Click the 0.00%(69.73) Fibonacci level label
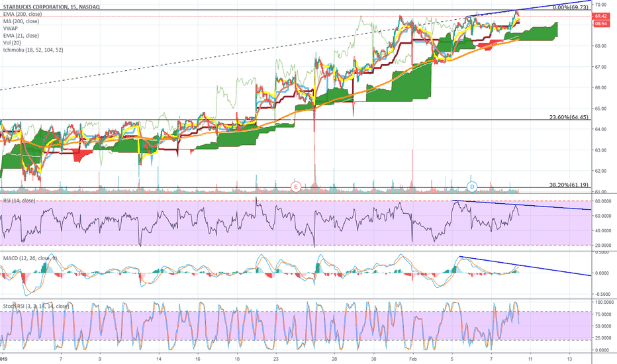This screenshot has width=617, height=364. pos(570,7)
